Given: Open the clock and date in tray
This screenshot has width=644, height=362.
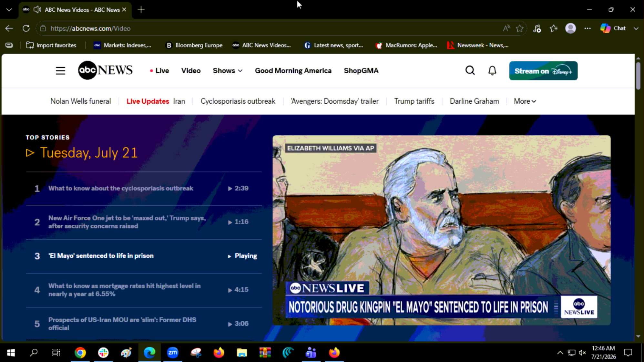Looking at the screenshot, I should click(603, 352).
